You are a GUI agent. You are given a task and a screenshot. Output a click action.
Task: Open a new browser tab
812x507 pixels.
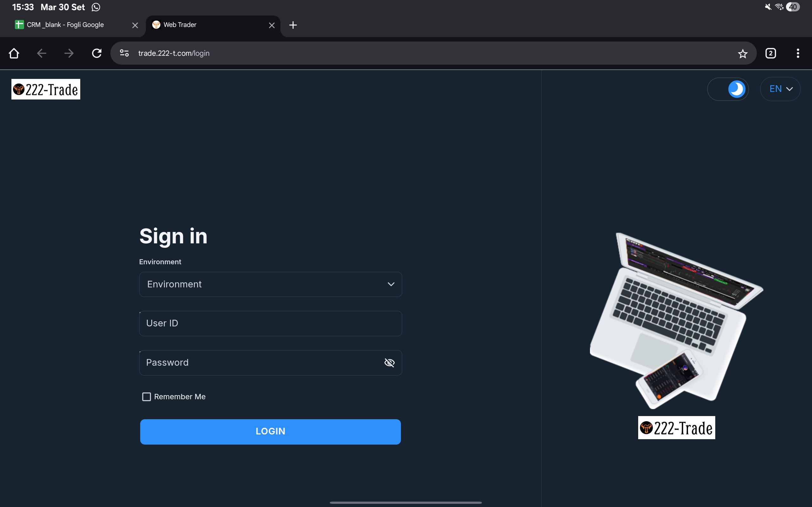(x=293, y=25)
